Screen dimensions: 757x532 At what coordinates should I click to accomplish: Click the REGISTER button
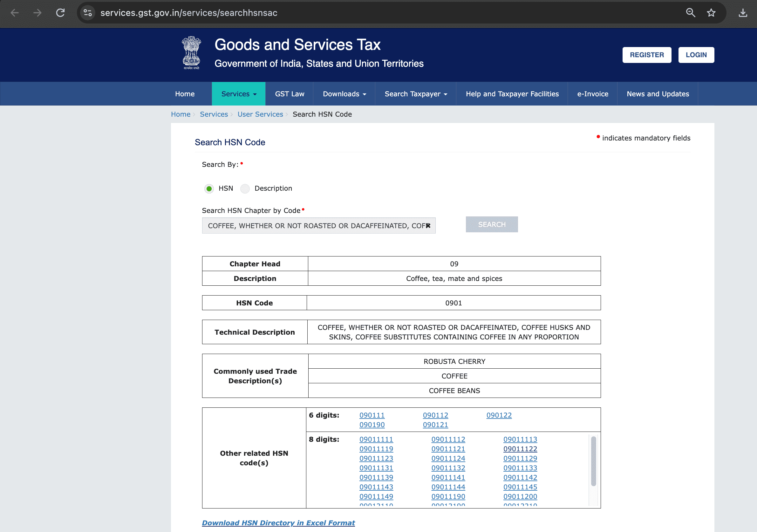click(x=646, y=55)
